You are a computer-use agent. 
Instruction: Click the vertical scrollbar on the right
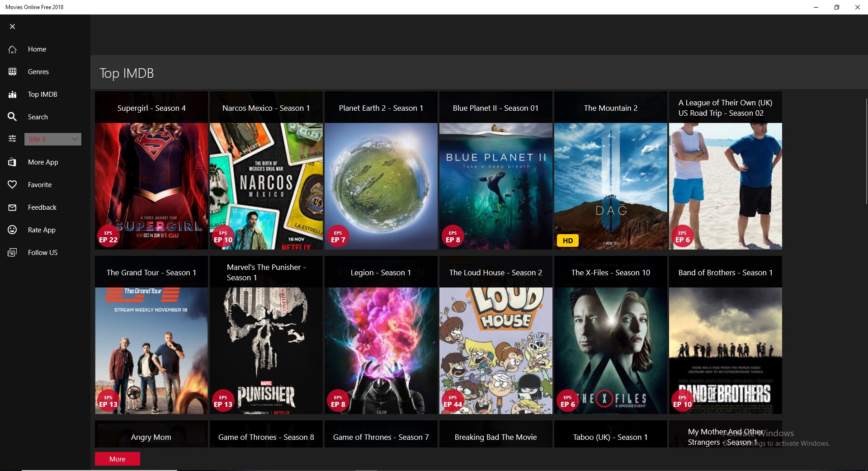coord(866,151)
